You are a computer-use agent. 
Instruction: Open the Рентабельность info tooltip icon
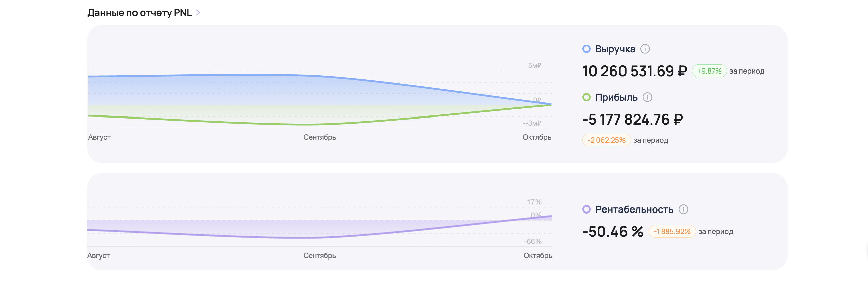coord(683,209)
